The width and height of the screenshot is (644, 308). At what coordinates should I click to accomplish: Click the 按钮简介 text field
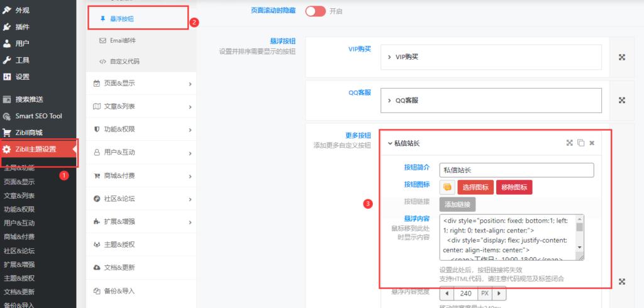point(516,170)
